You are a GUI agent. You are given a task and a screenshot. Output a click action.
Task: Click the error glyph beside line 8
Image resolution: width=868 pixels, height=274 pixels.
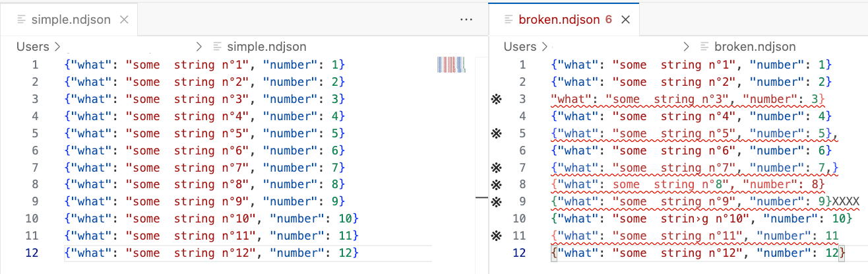[x=497, y=185]
